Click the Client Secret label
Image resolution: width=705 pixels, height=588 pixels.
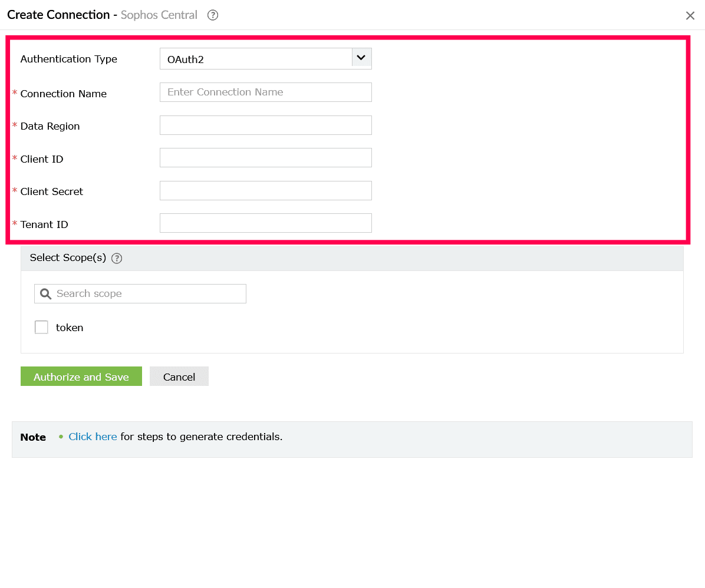click(52, 191)
